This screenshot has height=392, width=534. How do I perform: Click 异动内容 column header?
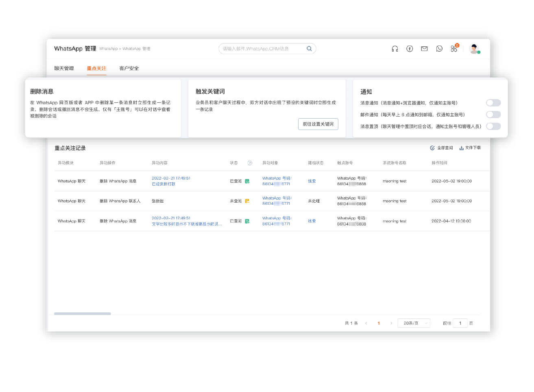click(x=159, y=163)
